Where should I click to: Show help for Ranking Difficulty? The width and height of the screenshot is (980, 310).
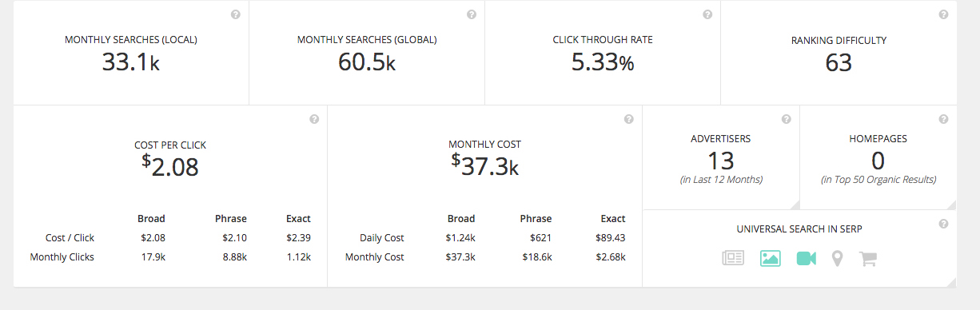pyautogui.click(x=943, y=14)
